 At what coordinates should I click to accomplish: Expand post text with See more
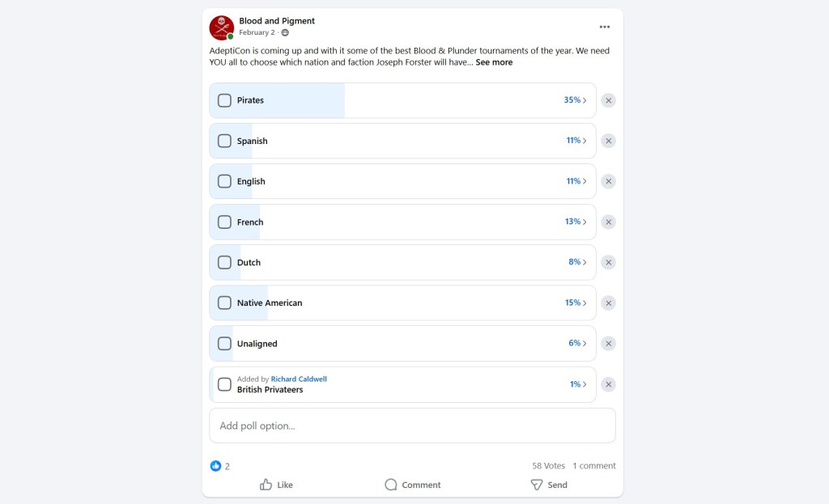(x=494, y=62)
